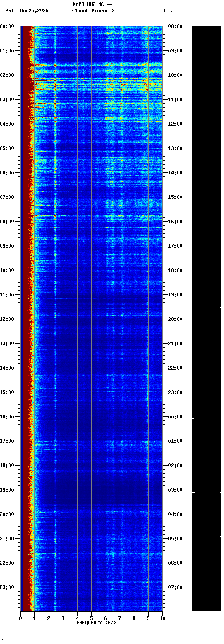This screenshot has height=644, width=224.
Task: Click the 12:00 UTC label on right axis
Action: pyautogui.click(x=175, y=124)
